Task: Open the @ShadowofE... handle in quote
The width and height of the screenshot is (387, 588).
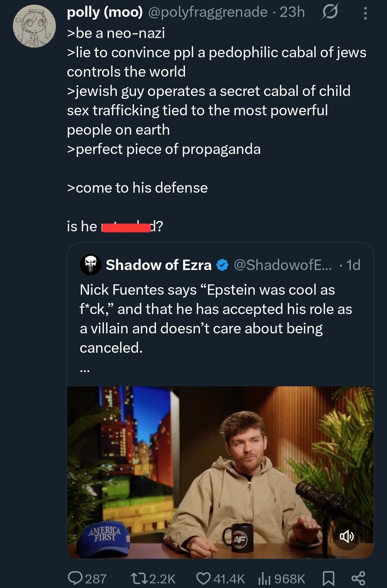Action: [283, 265]
